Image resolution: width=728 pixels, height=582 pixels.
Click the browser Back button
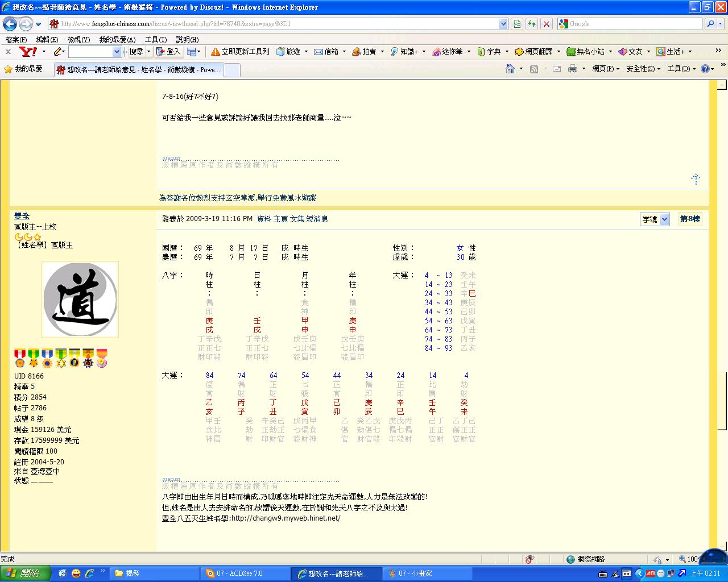(x=10, y=24)
